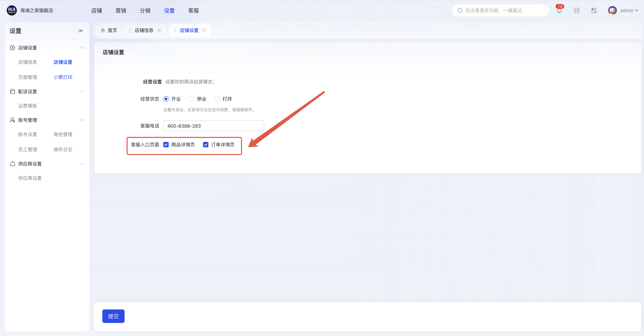
Task: Click the 客服电话 input field
Action: pyautogui.click(x=213, y=126)
